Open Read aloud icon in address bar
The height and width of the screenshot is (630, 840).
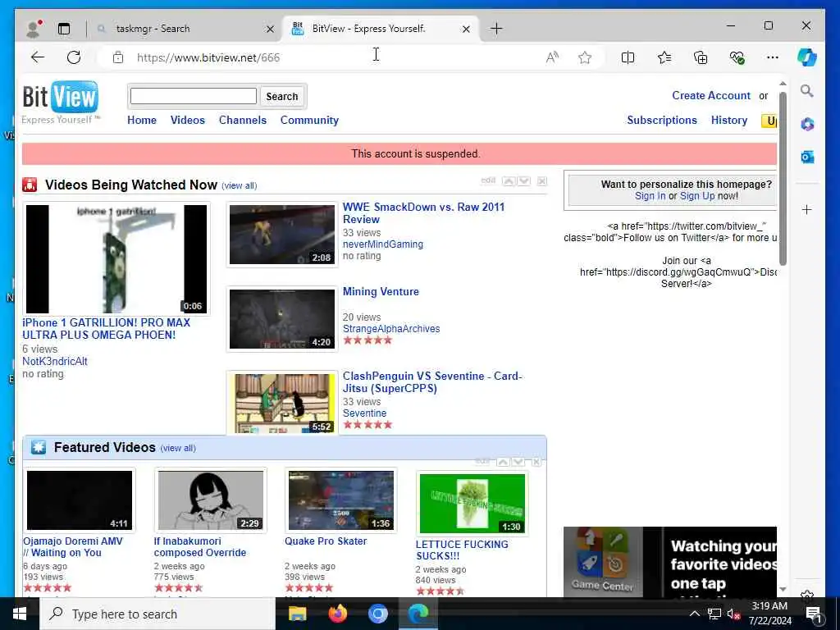click(x=552, y=57)
